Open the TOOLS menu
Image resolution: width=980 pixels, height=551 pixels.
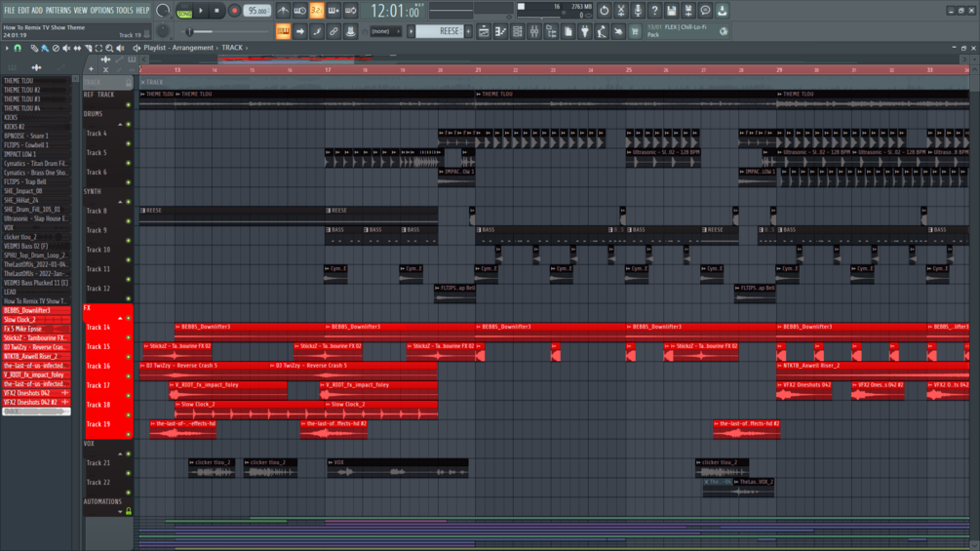tap(125, 11)
